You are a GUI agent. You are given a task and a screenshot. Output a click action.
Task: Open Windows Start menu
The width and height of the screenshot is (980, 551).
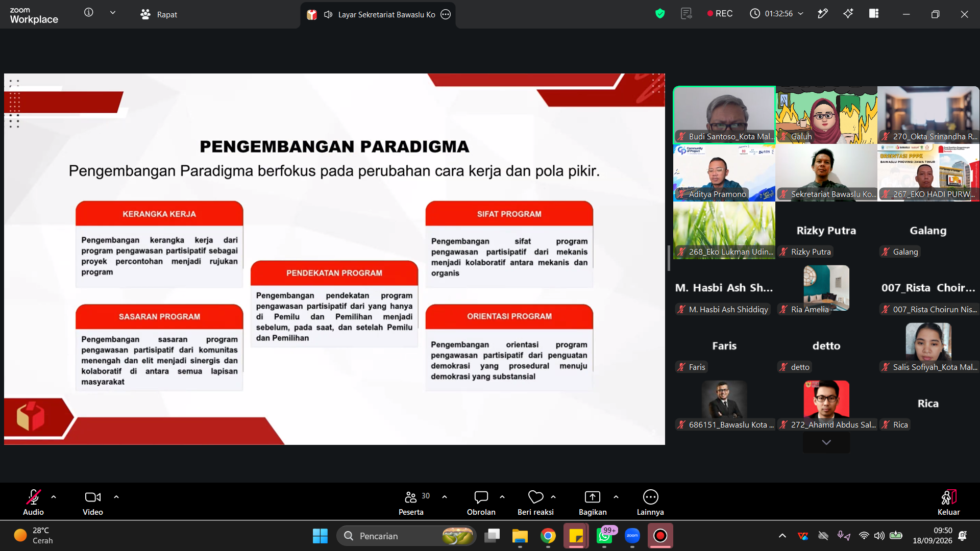320,536
